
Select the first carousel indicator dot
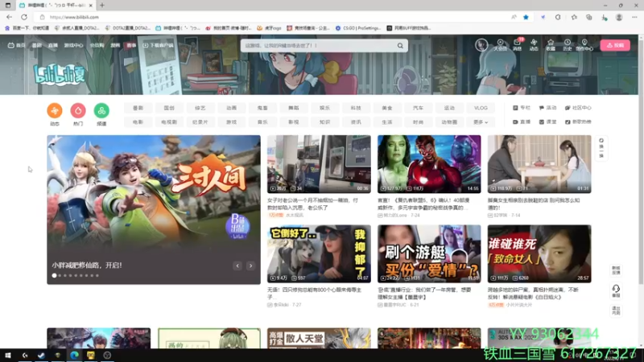pyautogui.click(x=54, y=275)
